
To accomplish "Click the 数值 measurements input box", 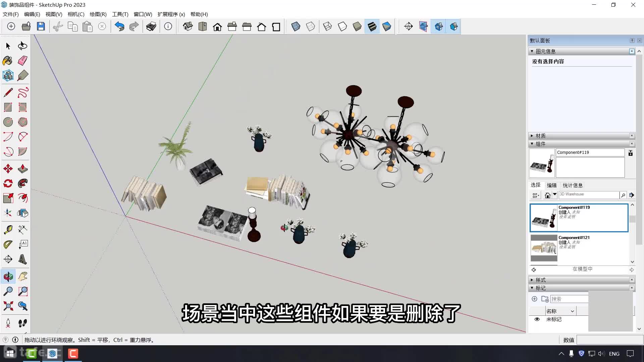I will (610, 340).
